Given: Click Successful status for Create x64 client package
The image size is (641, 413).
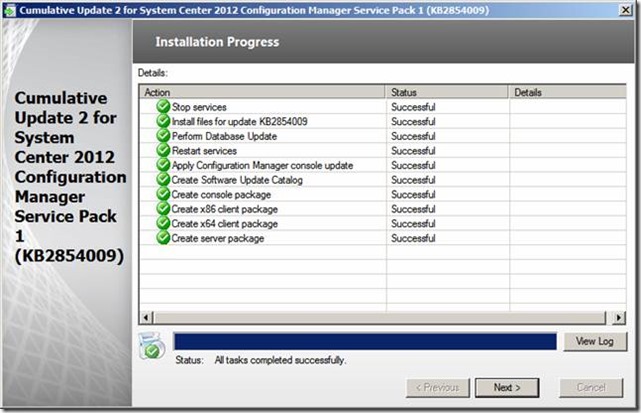Looking at the screenshot, I should pos(413,224).
